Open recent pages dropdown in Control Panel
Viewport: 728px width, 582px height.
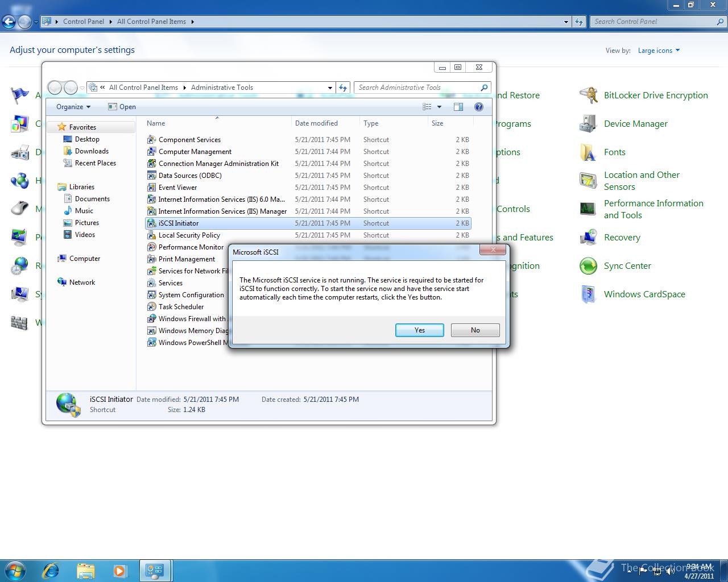pyautogui.click(x=36, y=22)
